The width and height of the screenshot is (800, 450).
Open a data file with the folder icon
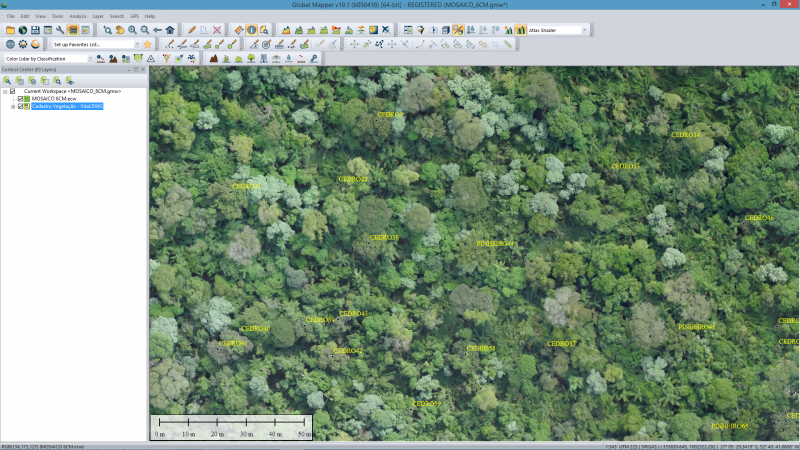(10, 30)
